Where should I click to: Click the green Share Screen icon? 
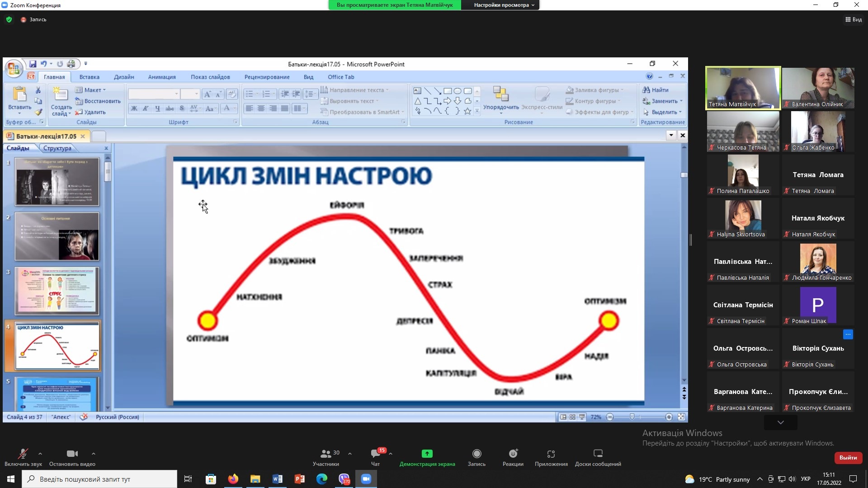point(427,454)
